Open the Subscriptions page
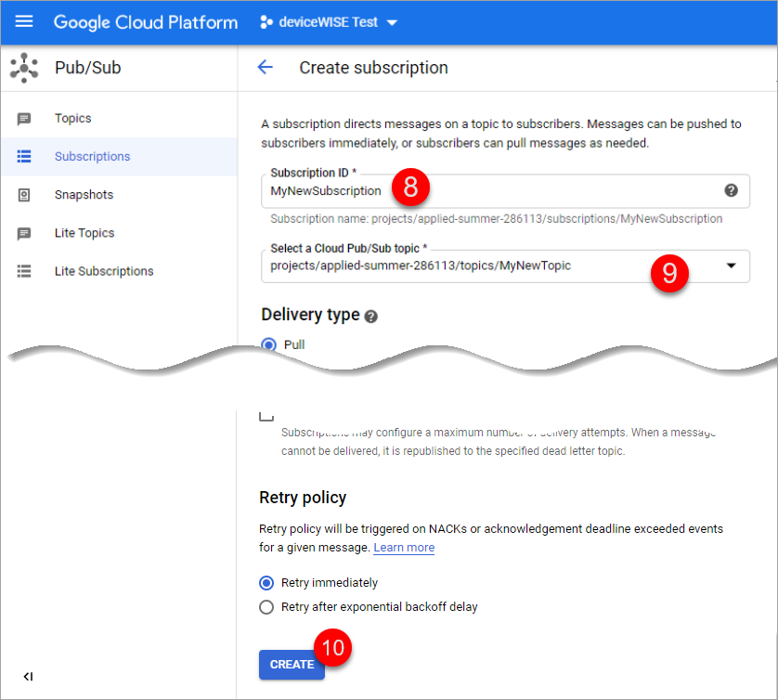 point(92,156)
